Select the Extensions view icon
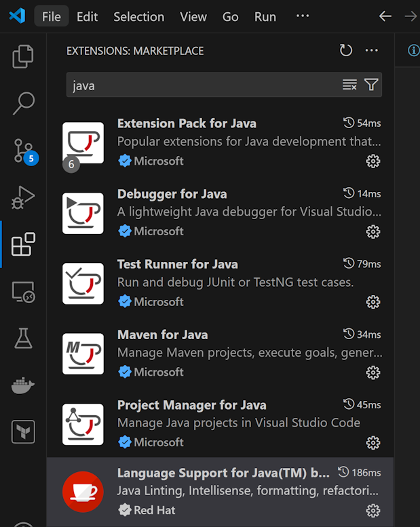This screenshot has width=420, height=527. [x=23, y=244]
